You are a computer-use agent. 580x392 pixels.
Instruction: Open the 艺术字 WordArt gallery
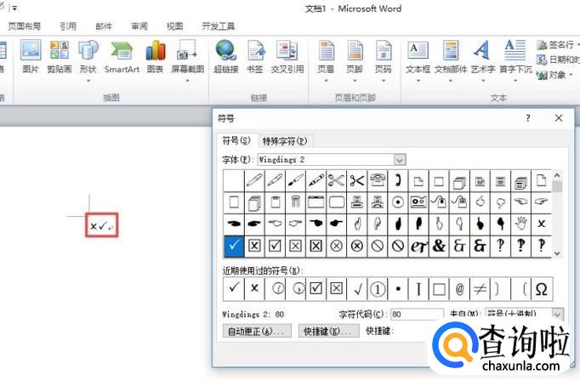(483, 60)
